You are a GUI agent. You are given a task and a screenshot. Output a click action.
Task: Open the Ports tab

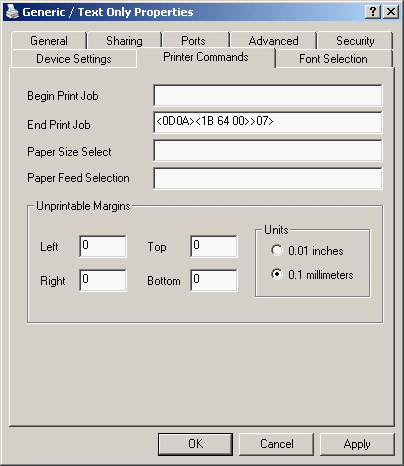[193, 41]
